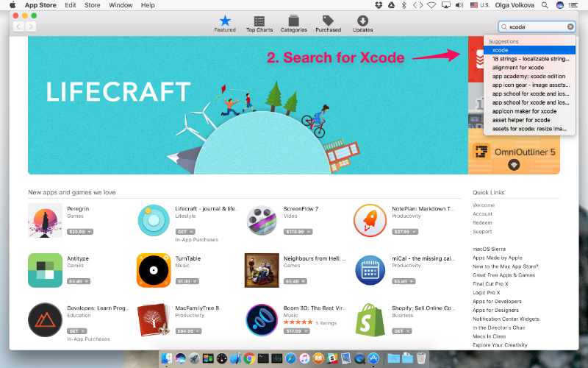Open the Featured star tab

coord(225,24)
